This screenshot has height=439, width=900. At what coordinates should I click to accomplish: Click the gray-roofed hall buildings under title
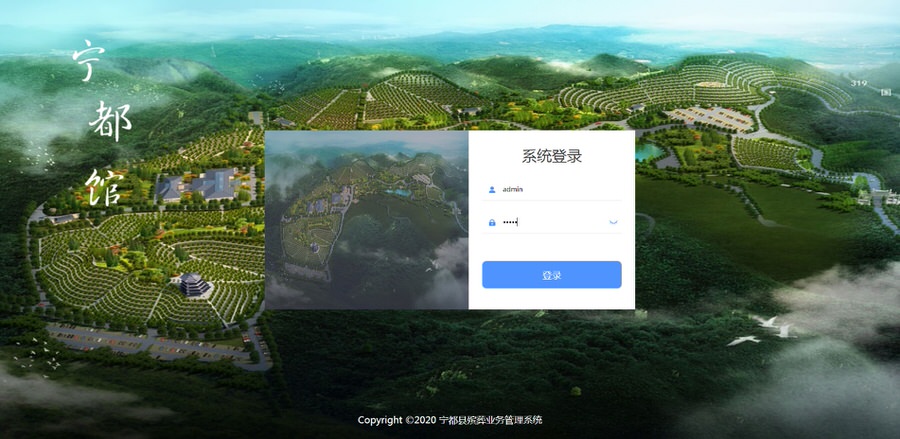click(x=199, y=184)
